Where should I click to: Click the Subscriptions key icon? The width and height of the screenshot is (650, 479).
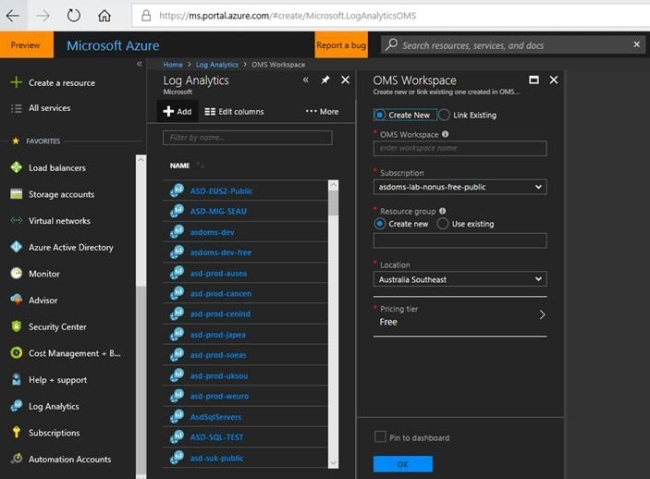point(16,432)
